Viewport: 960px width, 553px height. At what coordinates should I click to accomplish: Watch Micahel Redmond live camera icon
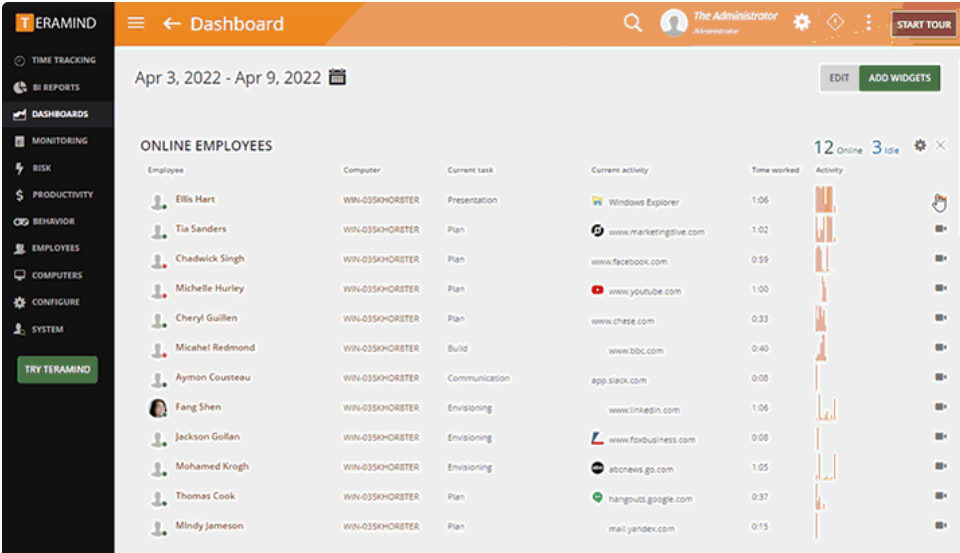940,347
